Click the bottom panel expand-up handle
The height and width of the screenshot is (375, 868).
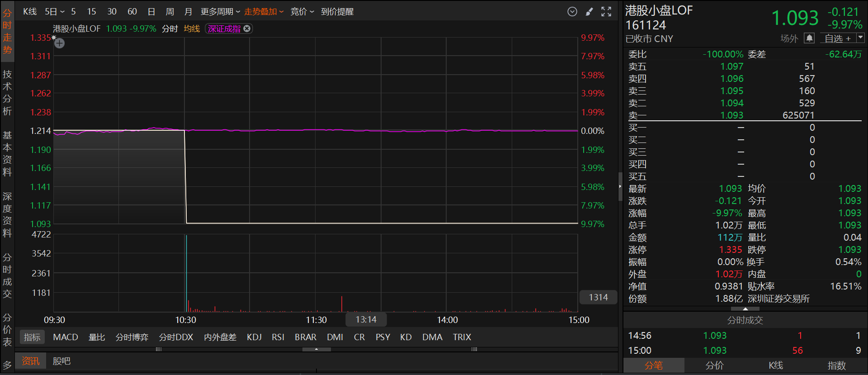[x=316, y=349]
